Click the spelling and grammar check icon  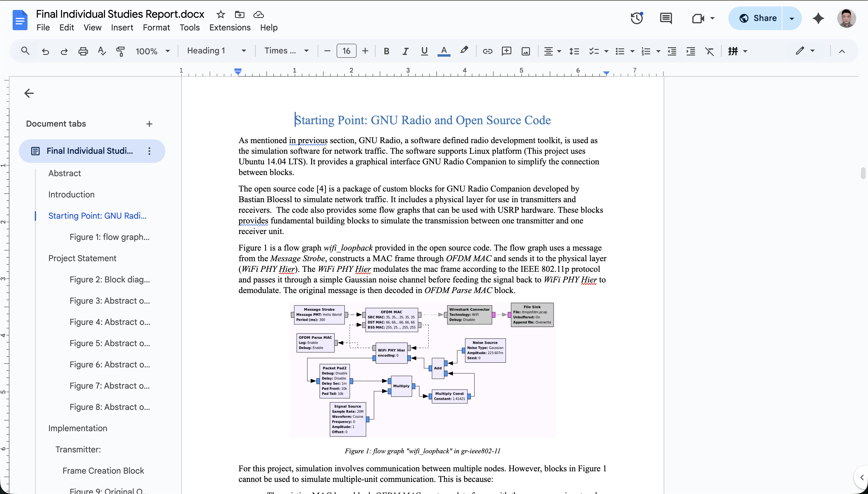tap(102, 51)
